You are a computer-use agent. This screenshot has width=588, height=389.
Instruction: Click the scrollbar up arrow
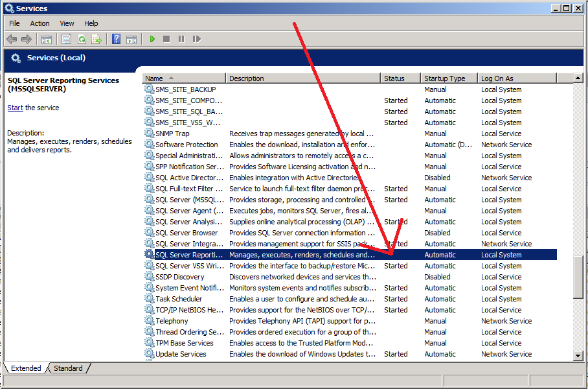[x=578, y=78]
